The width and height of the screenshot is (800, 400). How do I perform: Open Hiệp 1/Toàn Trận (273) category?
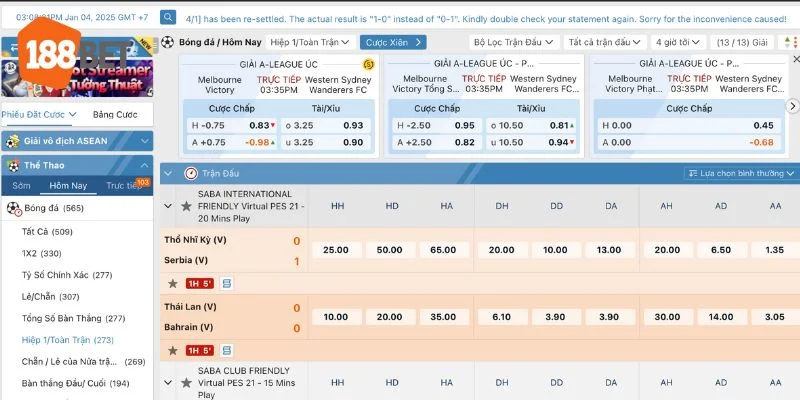click(x=68, y=340)
